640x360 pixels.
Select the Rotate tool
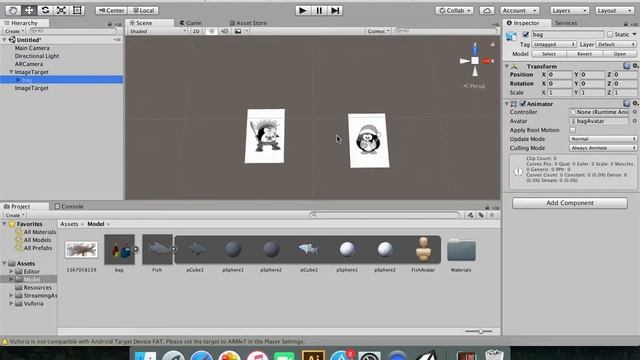45,10
